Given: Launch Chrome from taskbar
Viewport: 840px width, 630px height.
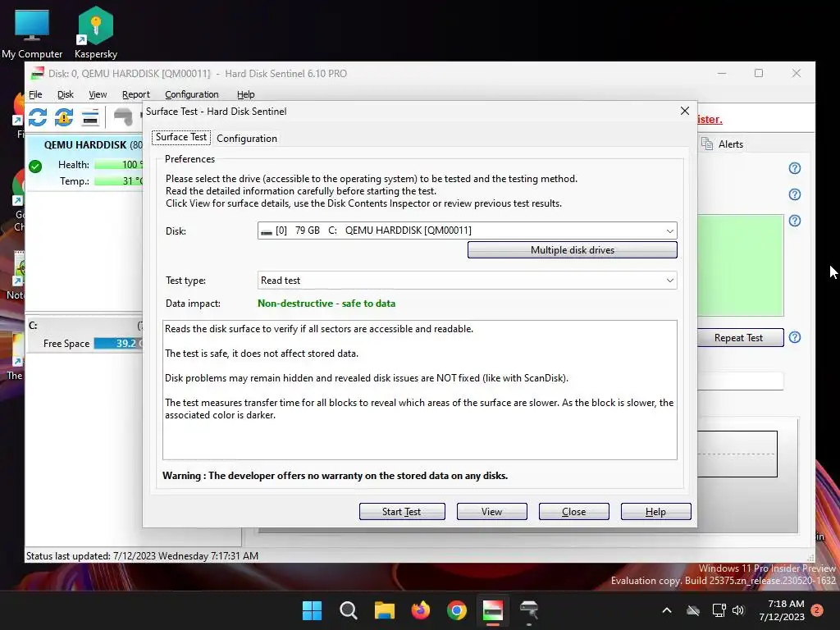Looking at the screenshot, I should [457, 610].
